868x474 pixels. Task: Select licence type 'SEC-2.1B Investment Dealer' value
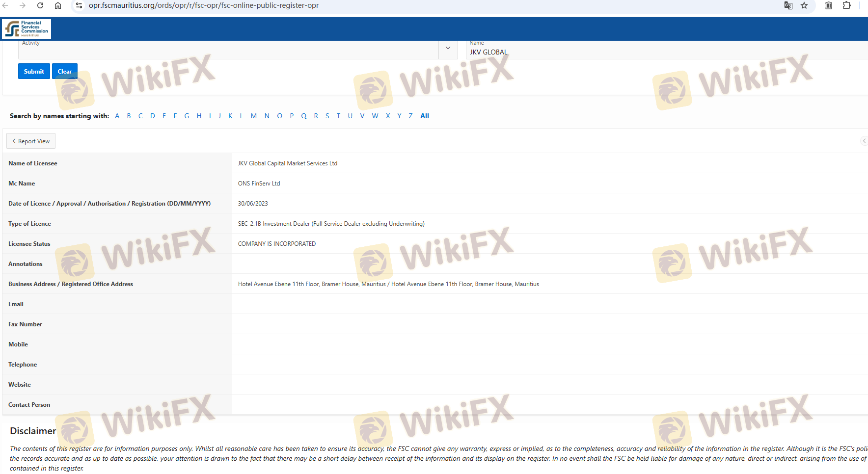point(331,224)
